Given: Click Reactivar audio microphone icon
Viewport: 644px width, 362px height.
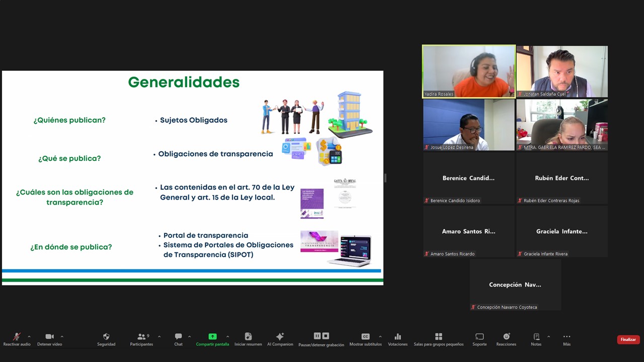Looking at the screenshot, I should pyautogui.click(x=17, y=337).
